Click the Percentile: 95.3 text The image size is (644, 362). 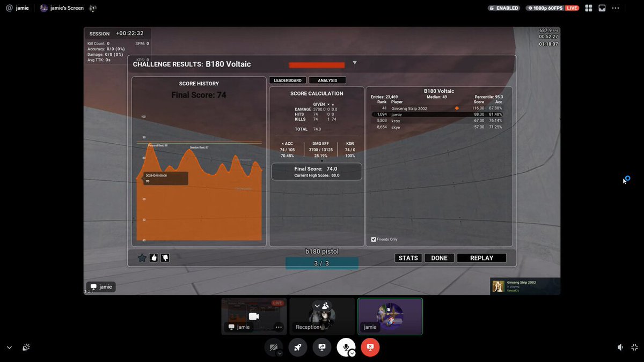[x=489, y=97]
